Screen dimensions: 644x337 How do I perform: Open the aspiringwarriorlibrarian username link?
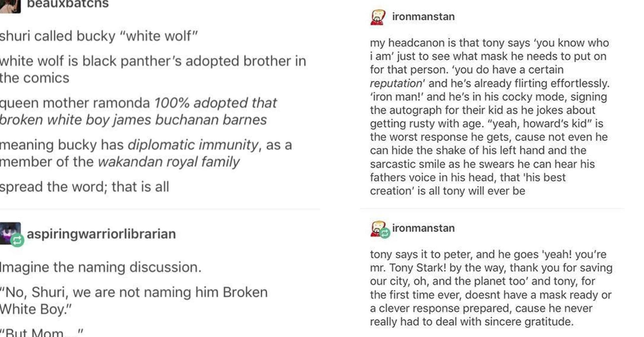coord(101,234)
